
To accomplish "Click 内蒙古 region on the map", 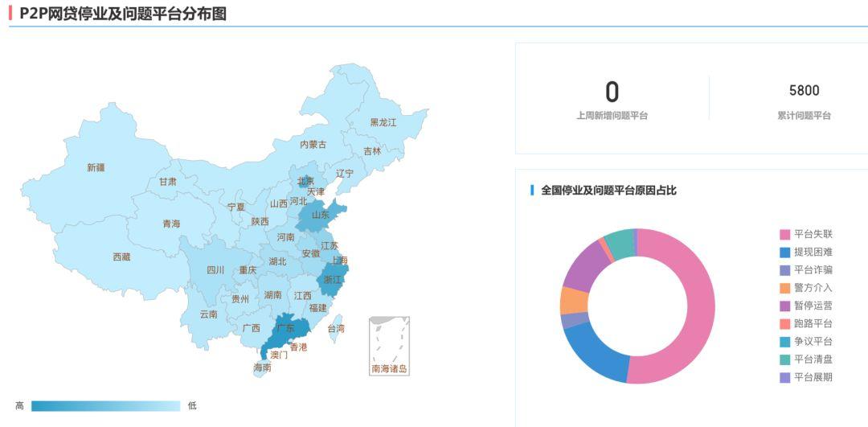I will [313, 144].
